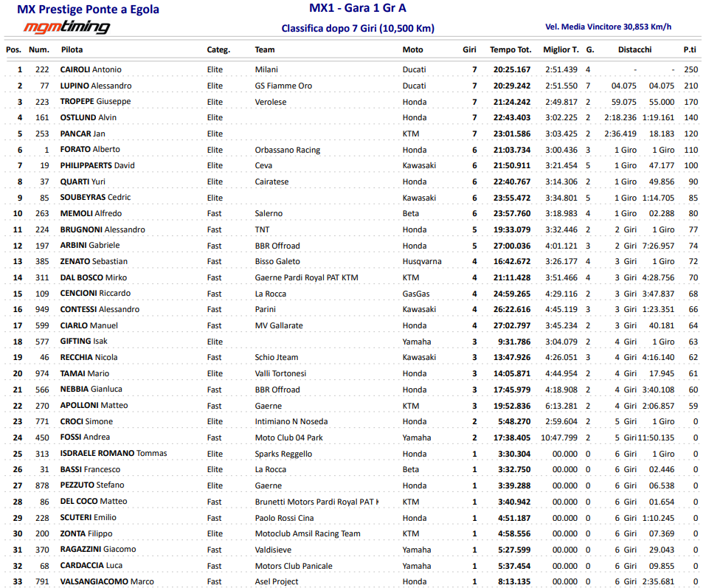Click 'Classifica dopo 7 Giri (10,500 Km)' subtitle
706x588 pixels.
pyautogui.click(x=358, y=28)
